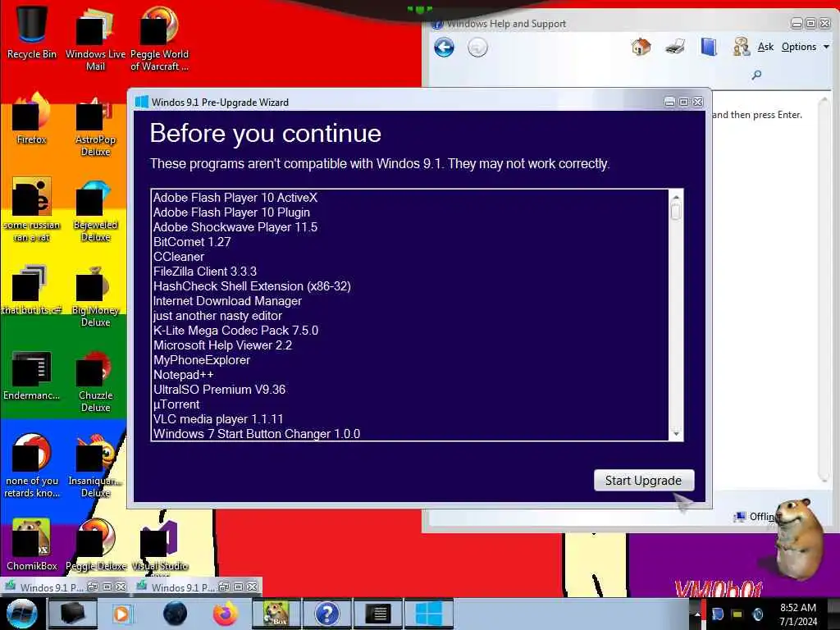Click the program list scrollbar thumb
This screenshot has height=630, width=840.
(676, 211)
